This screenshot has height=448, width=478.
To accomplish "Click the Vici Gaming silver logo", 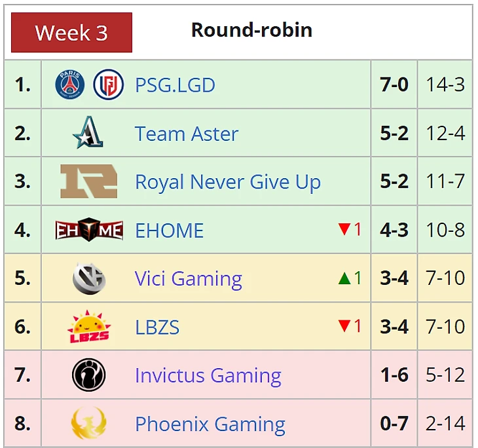I will point(89,278).
